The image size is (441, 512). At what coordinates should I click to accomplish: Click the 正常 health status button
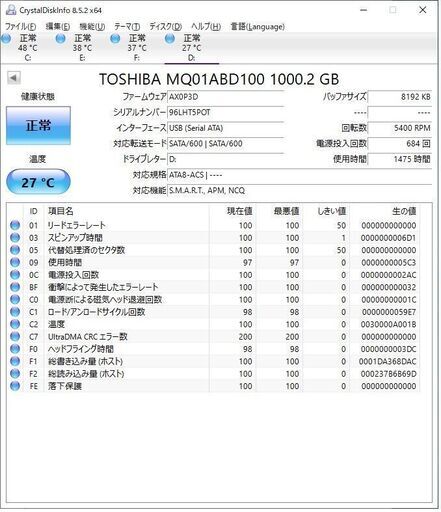[38, 126]
